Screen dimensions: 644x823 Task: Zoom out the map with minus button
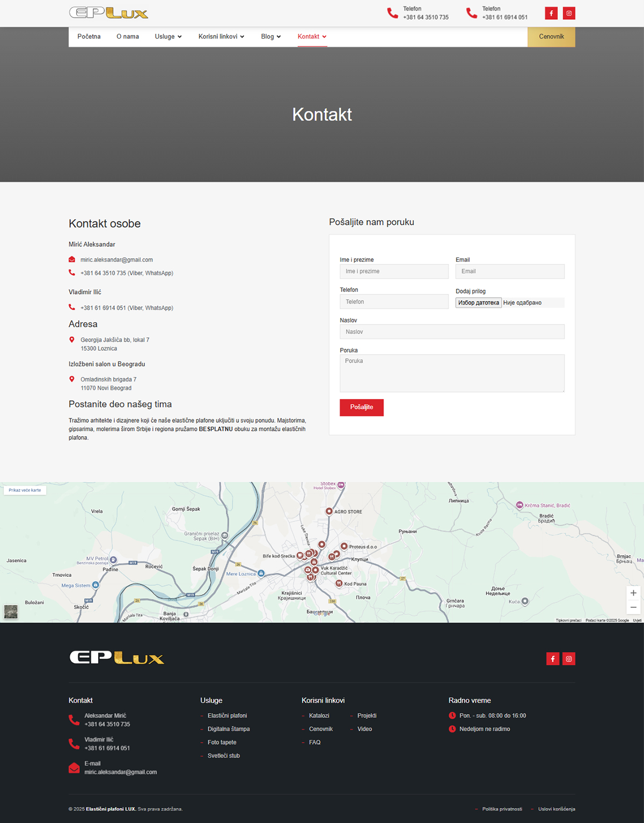pos(633,607)
